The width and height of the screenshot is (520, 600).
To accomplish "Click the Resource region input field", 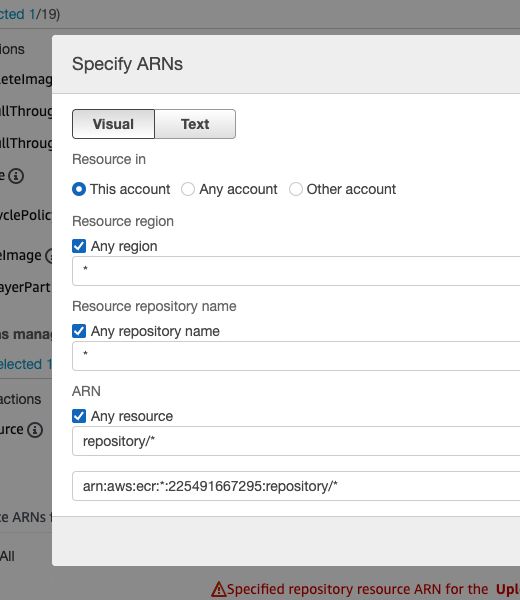I will coord(296,271).
